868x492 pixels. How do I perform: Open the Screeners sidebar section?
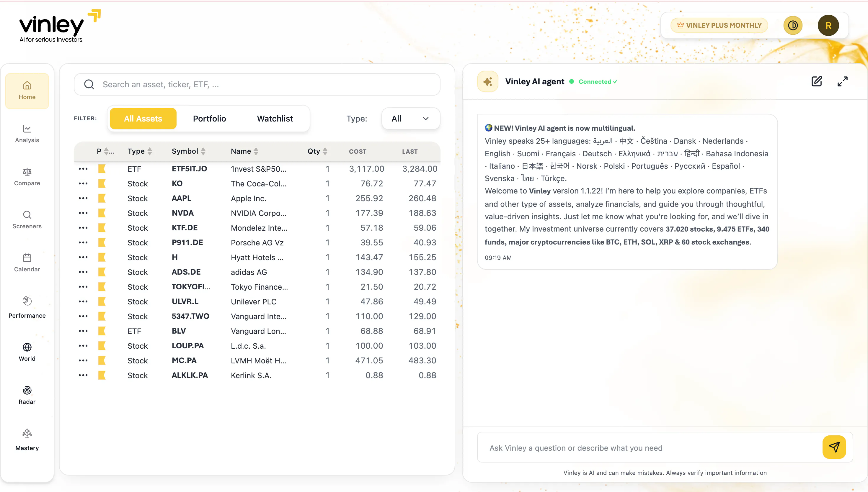tap(27, 220)
